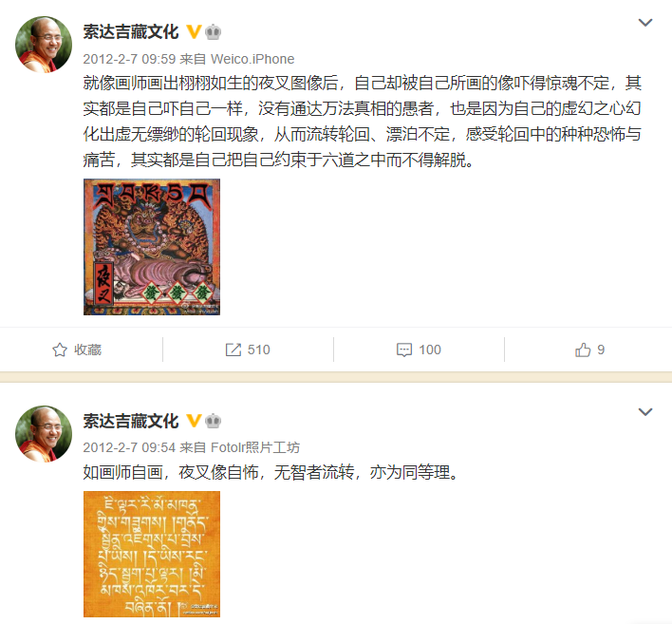This screenshot has width=672, height=624.
Task: Open first post's author avatar
Action: (x=44, y=45)
